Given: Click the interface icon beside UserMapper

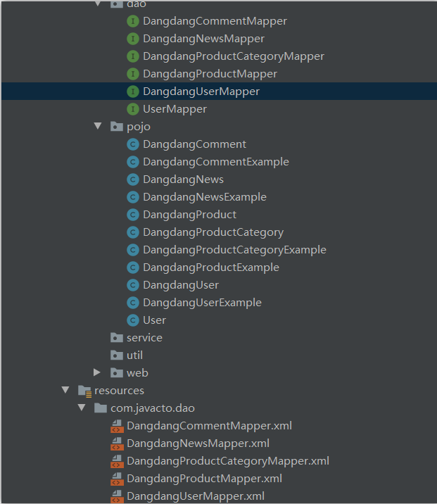Looking at the screenshot, I should tap(133, 109).
